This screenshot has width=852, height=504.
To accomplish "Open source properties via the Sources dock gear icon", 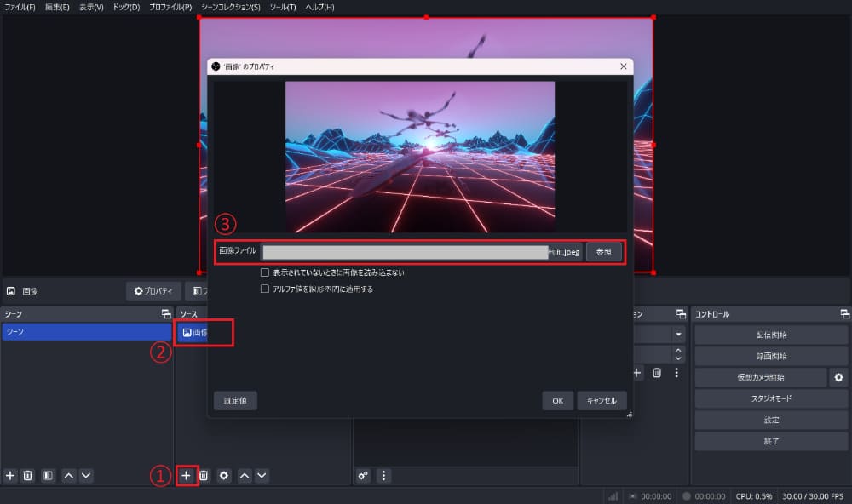I will pyautogui.click(x=224, y=476).
